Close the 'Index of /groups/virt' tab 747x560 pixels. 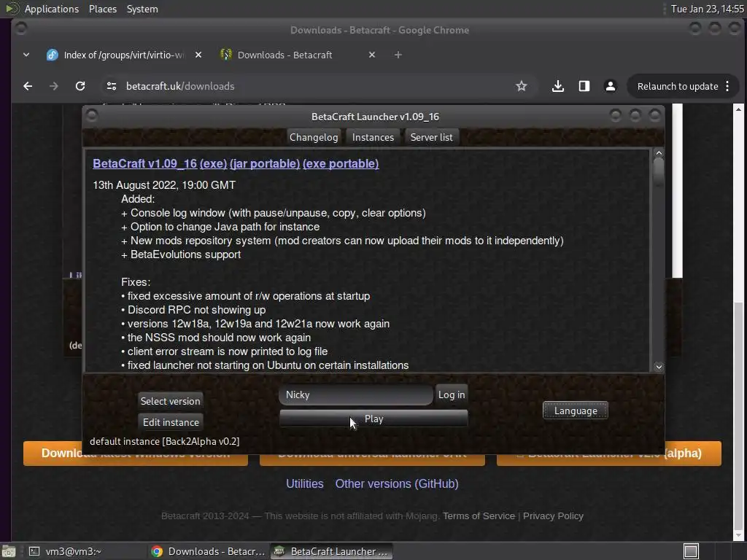(198, 55)
